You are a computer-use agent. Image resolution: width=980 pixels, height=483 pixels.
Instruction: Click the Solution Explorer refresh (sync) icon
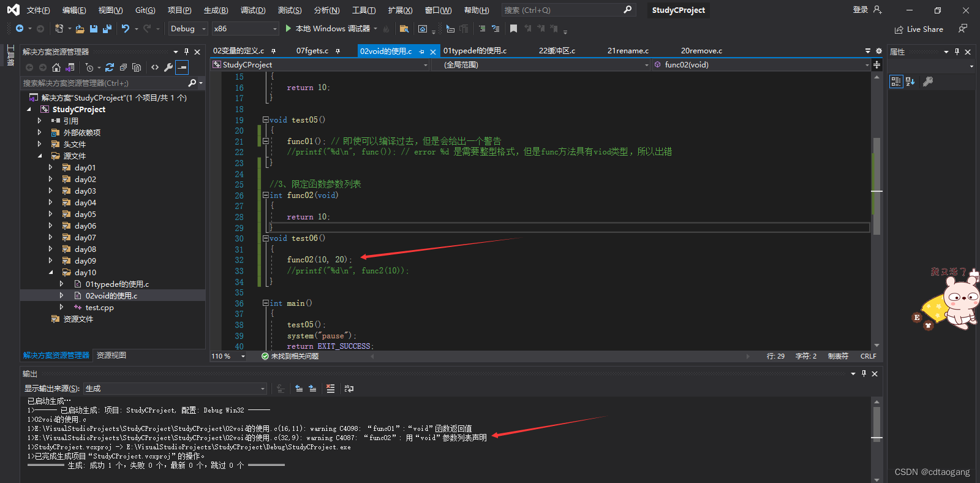point(110,67)
